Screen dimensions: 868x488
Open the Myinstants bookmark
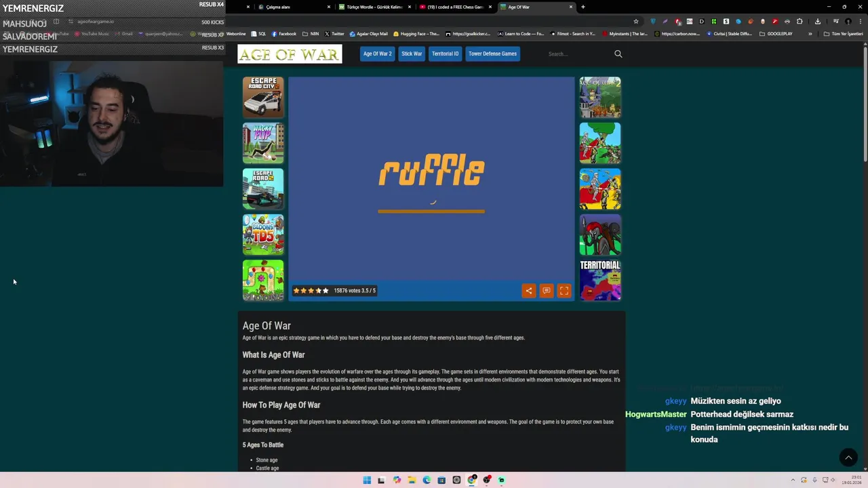tap(625, 34)
